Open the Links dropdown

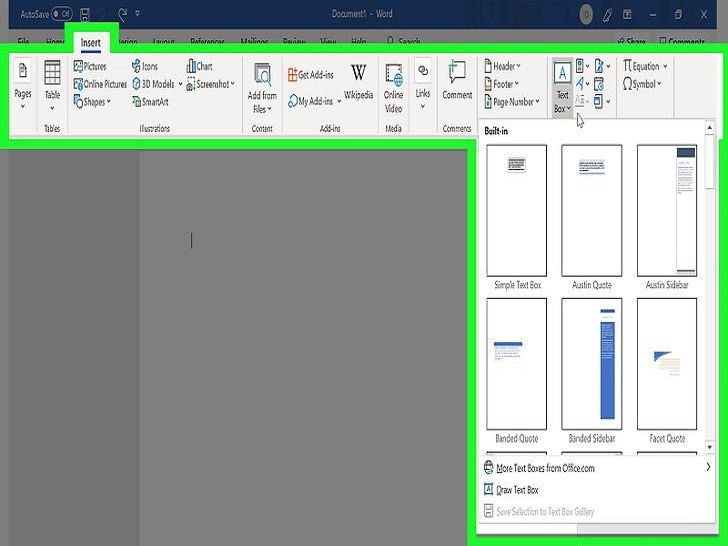(423, 85)
